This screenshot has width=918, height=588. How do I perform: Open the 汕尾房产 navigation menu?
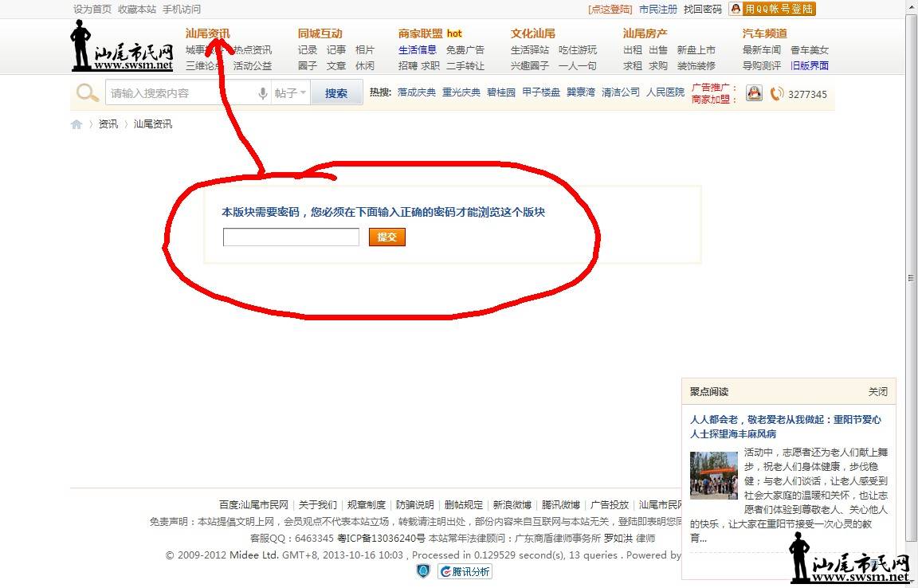click(645, 33)
